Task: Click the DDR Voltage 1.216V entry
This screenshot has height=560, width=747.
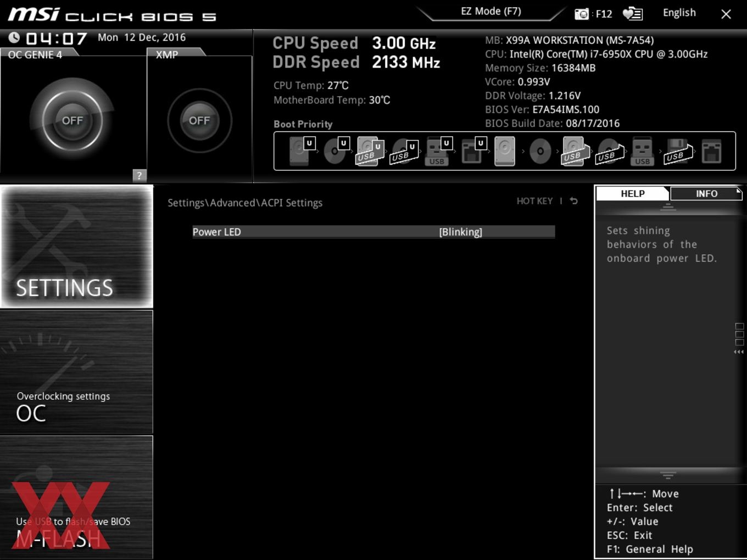Action: (533, 96)
